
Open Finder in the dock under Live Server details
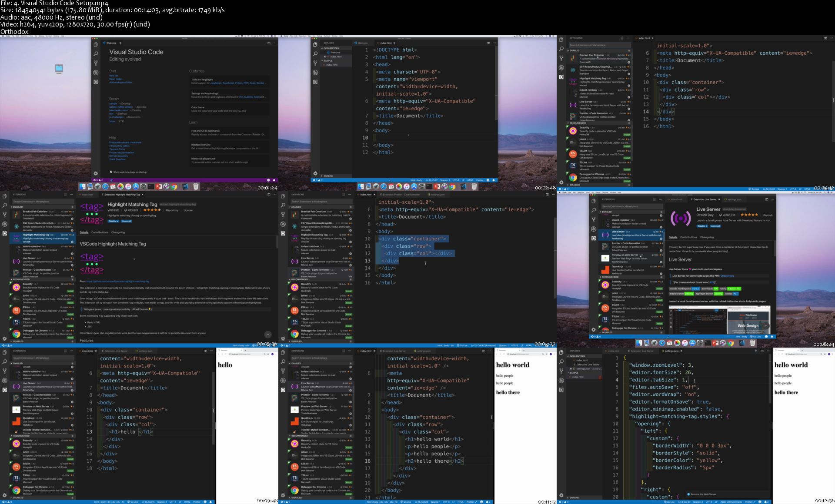pyautogui.click(x=639, y=343)
